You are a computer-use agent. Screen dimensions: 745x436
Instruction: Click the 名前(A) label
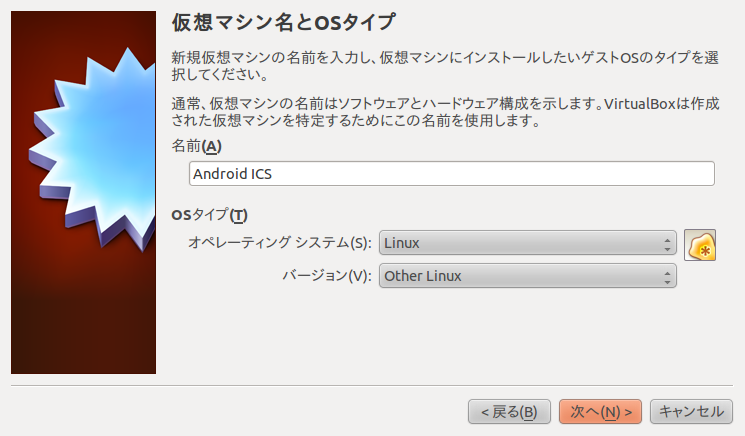click(x=196, y=147)
